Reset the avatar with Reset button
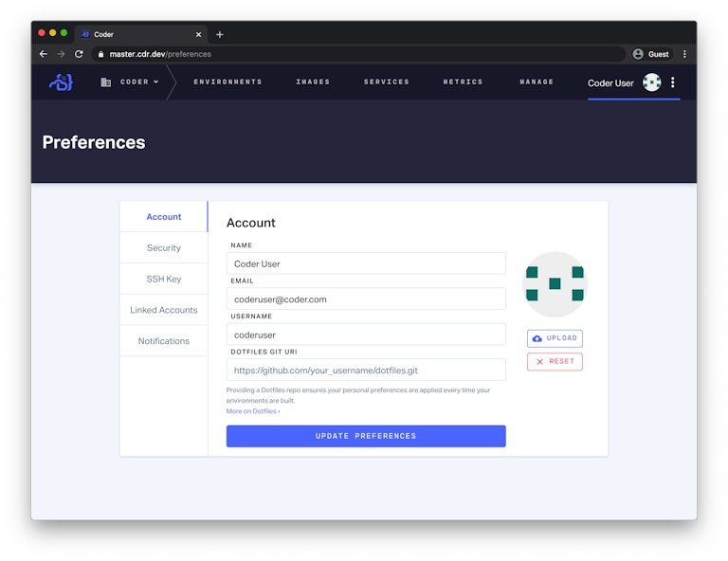Viewport: 728px width, 561px height. 555,361
